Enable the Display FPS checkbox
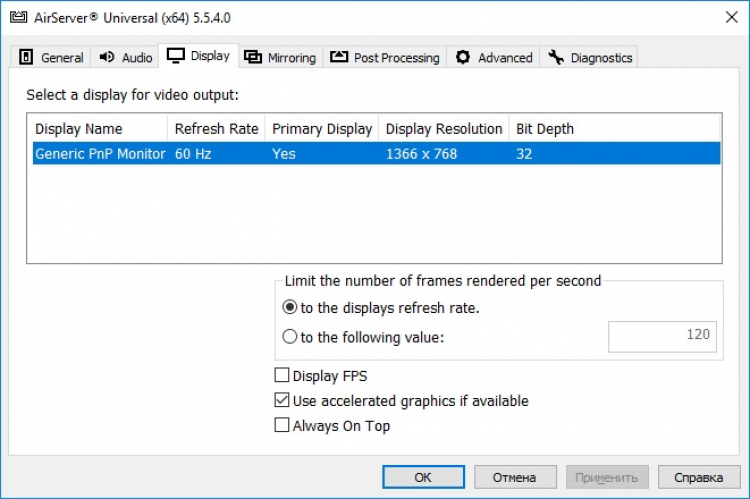 click(x=282, y=375)
